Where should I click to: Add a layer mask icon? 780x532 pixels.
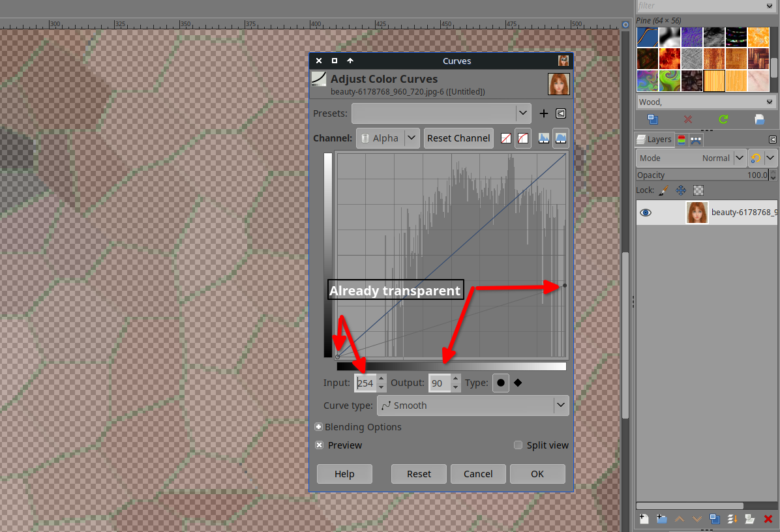[749, 519]
